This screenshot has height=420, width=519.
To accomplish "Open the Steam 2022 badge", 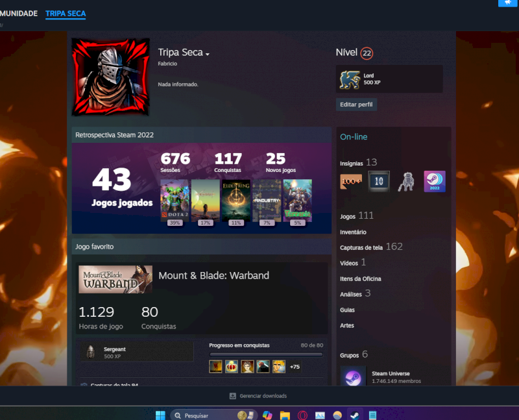I will click(x=434, y=181).
